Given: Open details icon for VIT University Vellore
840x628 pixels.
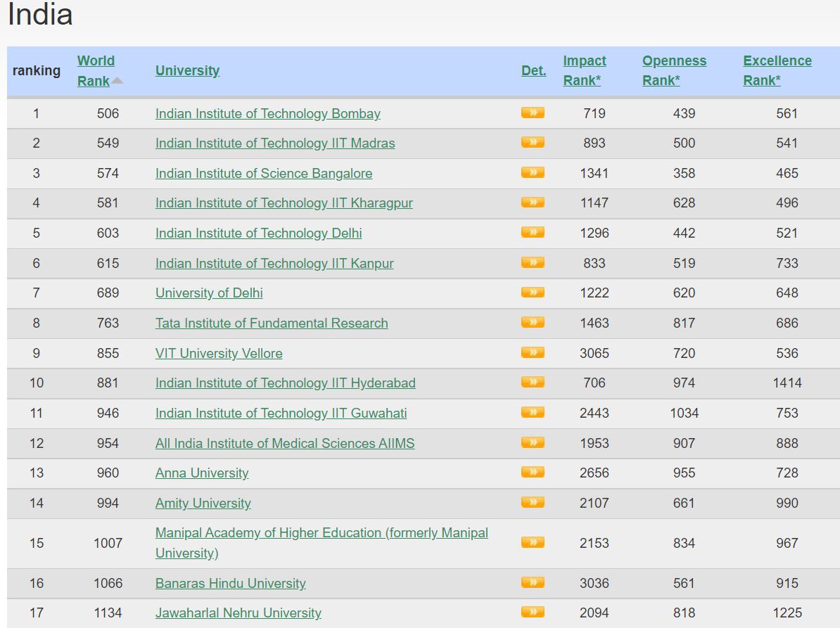Looking at the screenshot, I should 533,352.
